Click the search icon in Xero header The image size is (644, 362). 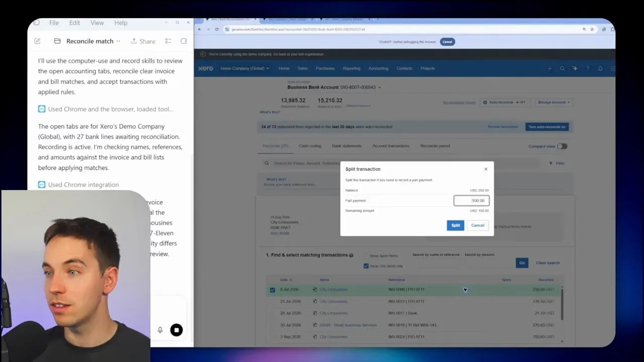click(x=562, y=69)
